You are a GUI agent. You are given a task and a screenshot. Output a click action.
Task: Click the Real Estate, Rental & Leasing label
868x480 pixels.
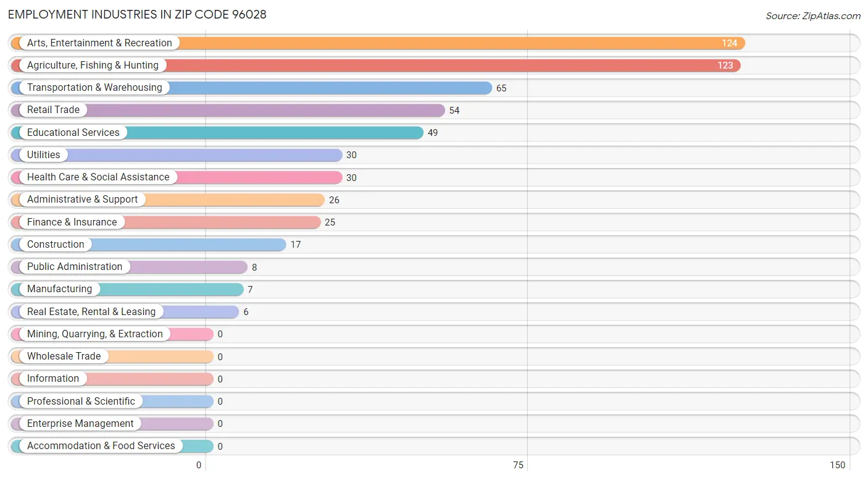click(91, 312)
